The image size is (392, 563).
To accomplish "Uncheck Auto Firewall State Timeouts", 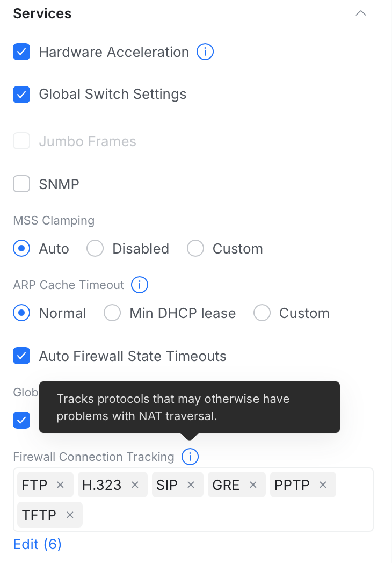I will tap(21, 356).
